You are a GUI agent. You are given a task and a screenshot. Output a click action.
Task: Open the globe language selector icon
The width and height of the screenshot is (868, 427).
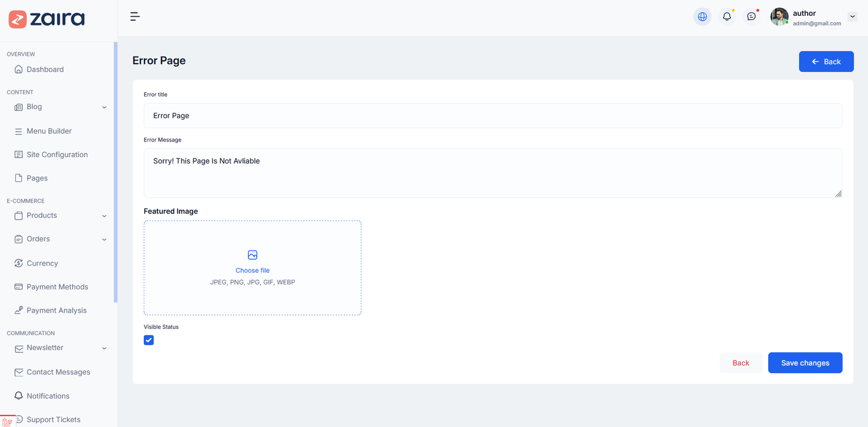tap(702, 17)
